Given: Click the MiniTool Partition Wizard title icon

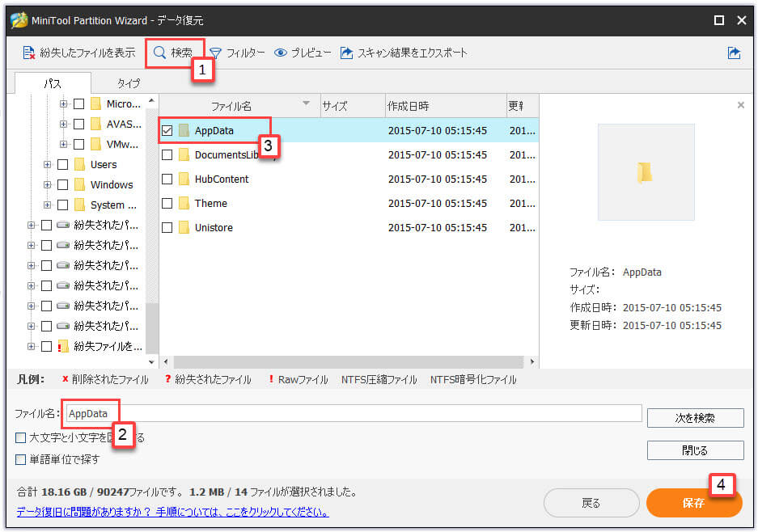Looking at the screenshot, I should [x=19, y=20].
